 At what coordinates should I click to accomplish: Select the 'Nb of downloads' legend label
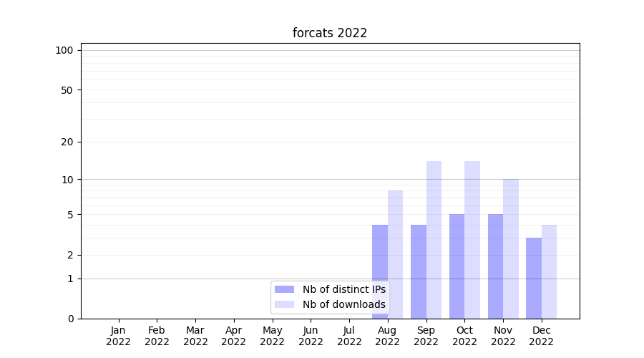(343, 304)
